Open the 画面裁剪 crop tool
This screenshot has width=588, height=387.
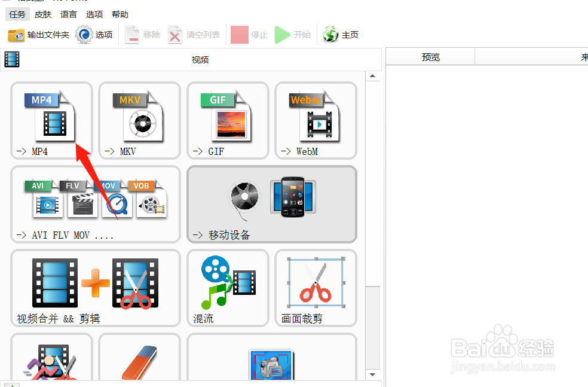tap(316, 288)
